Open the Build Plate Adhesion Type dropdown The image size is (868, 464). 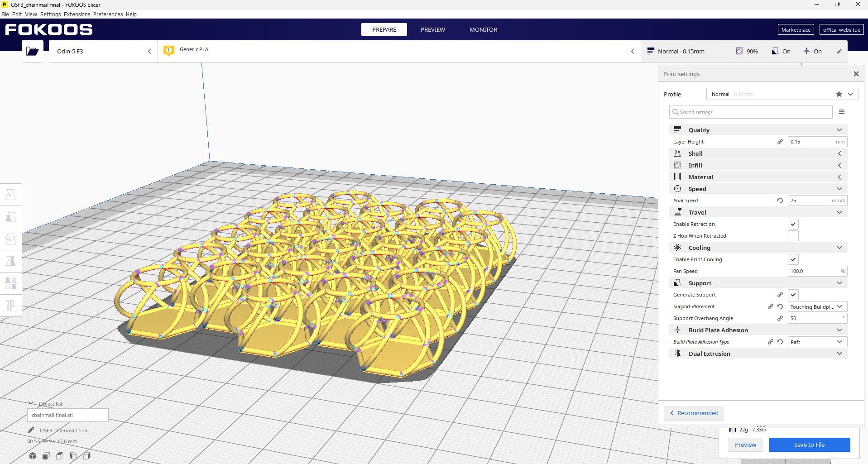(x=817, y=342)
